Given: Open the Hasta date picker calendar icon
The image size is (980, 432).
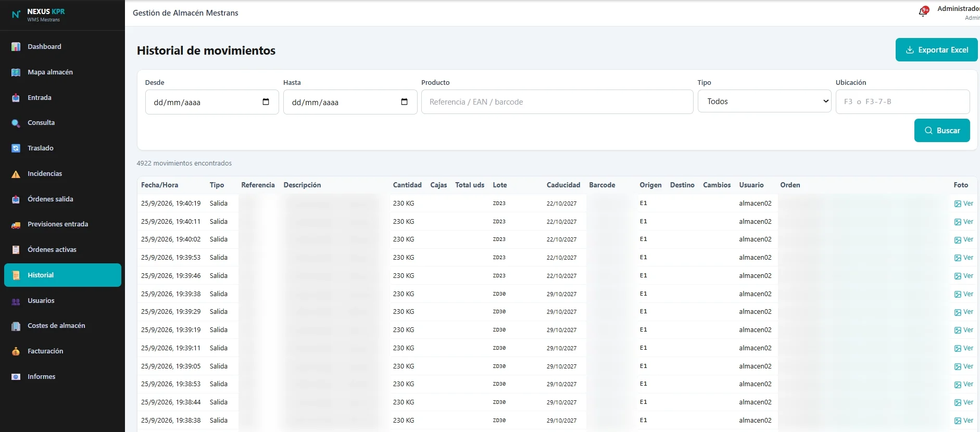Looking at the screenshot, I should 404,102.
